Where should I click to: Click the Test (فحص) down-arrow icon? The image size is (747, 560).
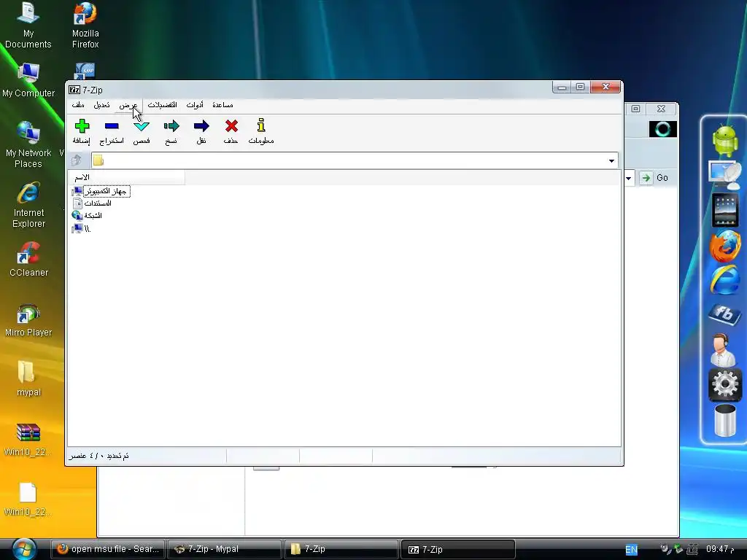142,126
